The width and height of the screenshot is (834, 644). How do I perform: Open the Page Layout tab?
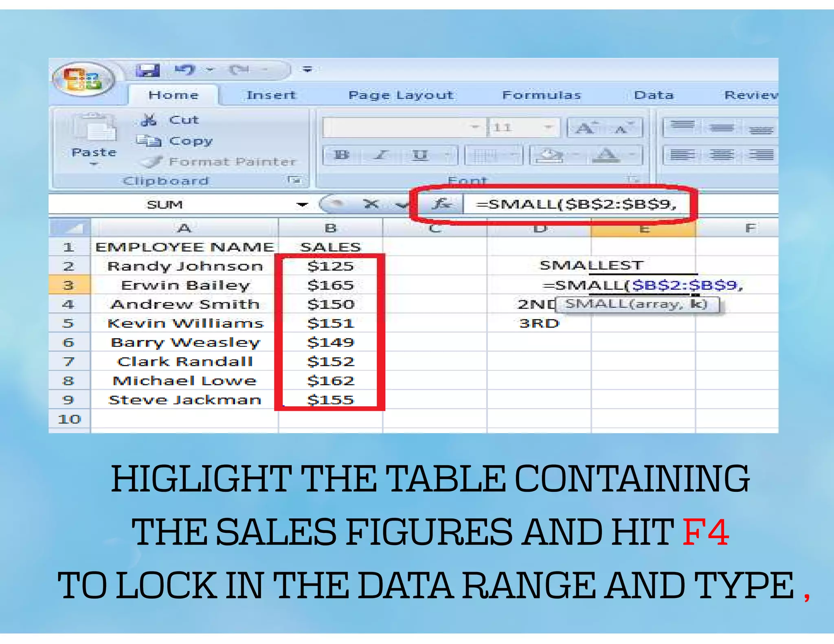[x=401, y=95]
